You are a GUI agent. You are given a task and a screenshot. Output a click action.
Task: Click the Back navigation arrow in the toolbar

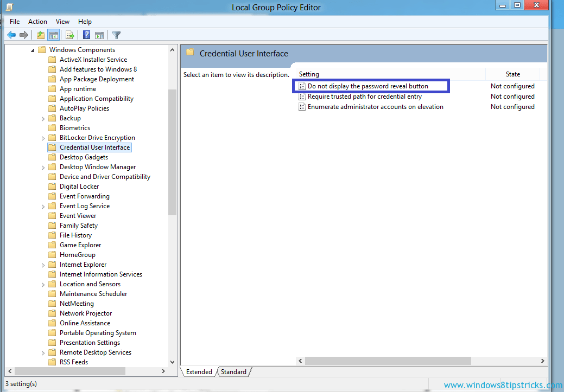tap(11, 35)
